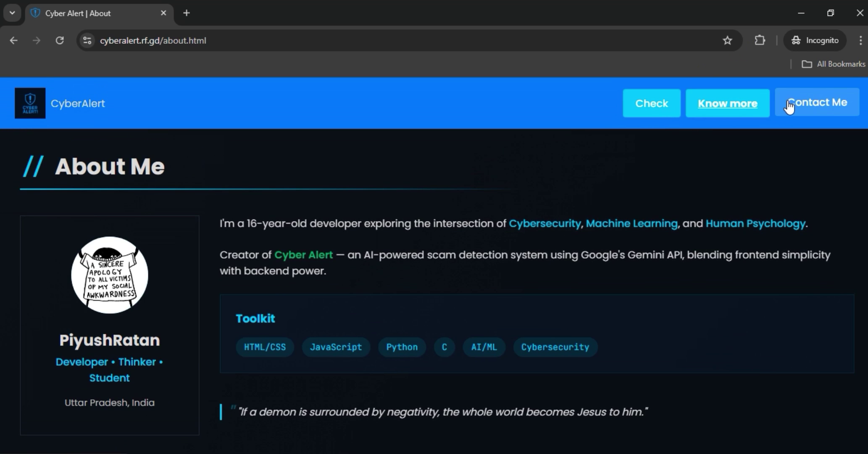Expand the tab search dropdown arrow
Viewport: 868px width, 454px height.
click(12, 13)
